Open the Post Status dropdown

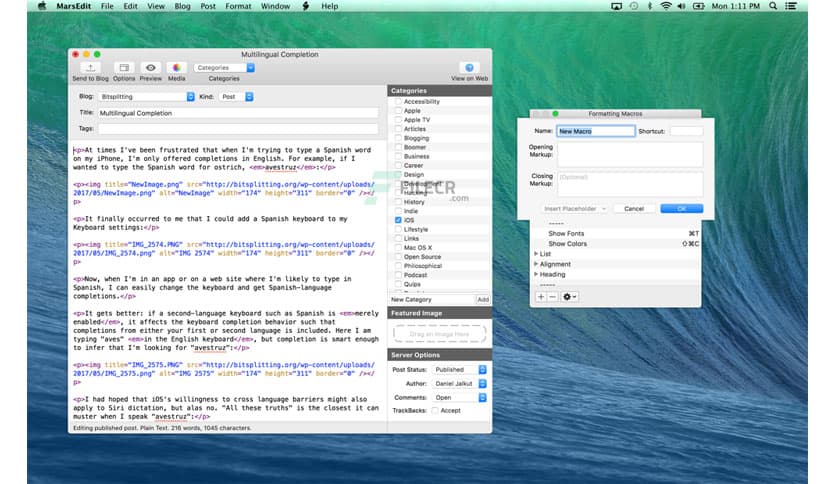[461, 369]
